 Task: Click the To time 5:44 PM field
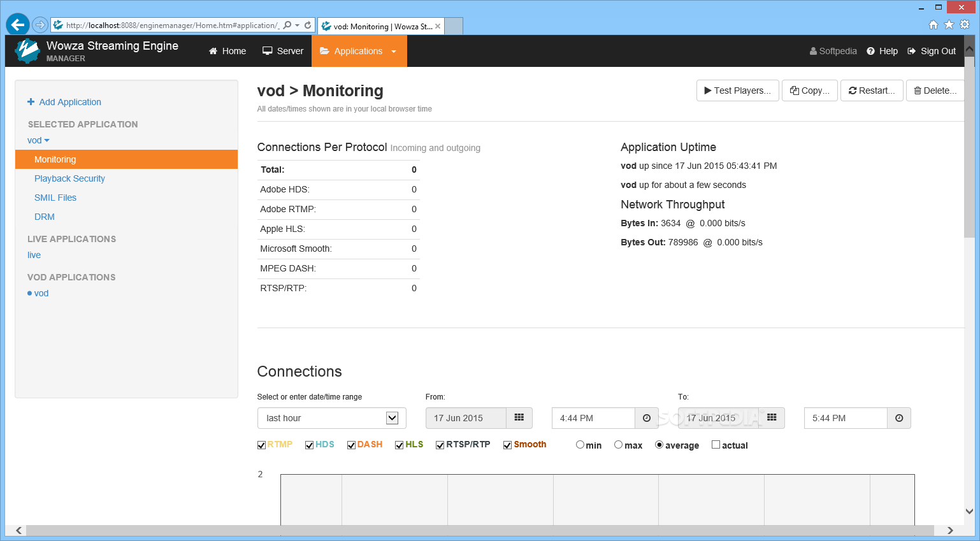pos(846,418)
